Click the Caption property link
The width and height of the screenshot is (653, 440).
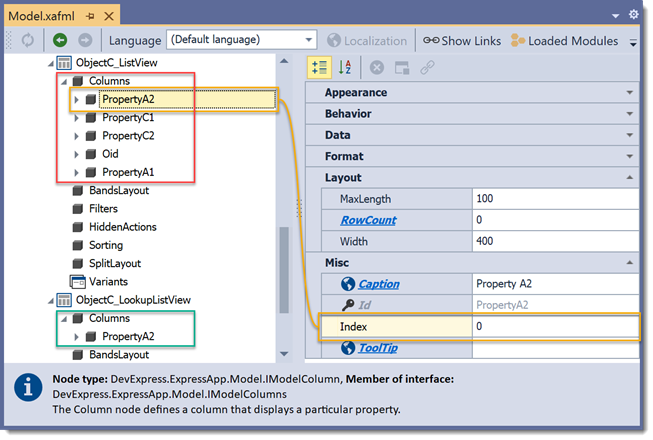pyautogui.click(x=379, y=284)
